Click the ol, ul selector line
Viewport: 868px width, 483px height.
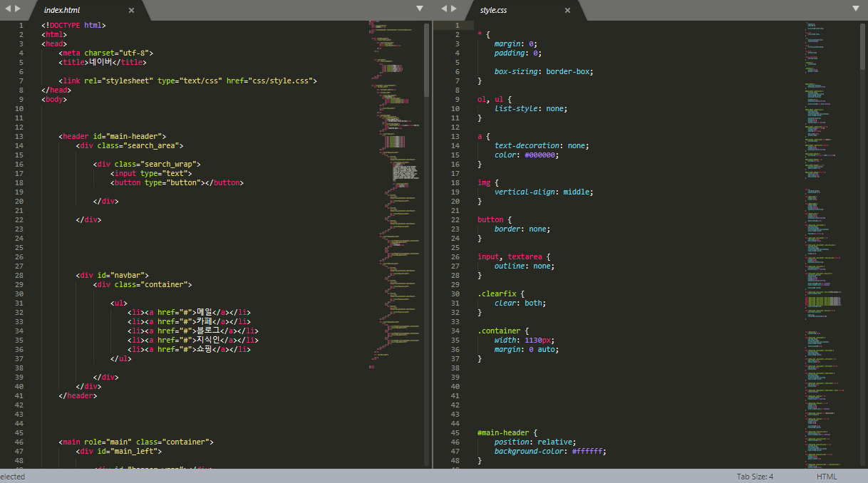[495, 99]
